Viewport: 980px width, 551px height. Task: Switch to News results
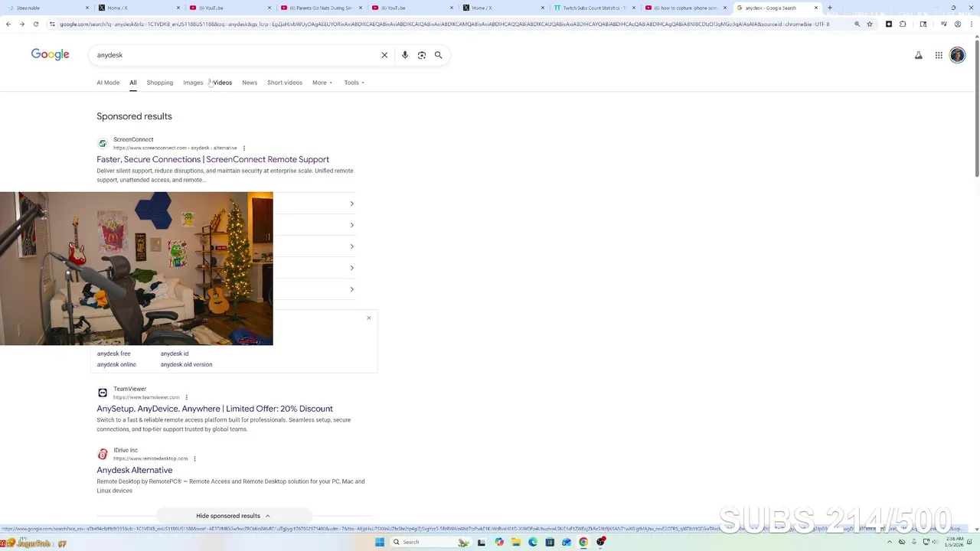click(x=250, y=83)
